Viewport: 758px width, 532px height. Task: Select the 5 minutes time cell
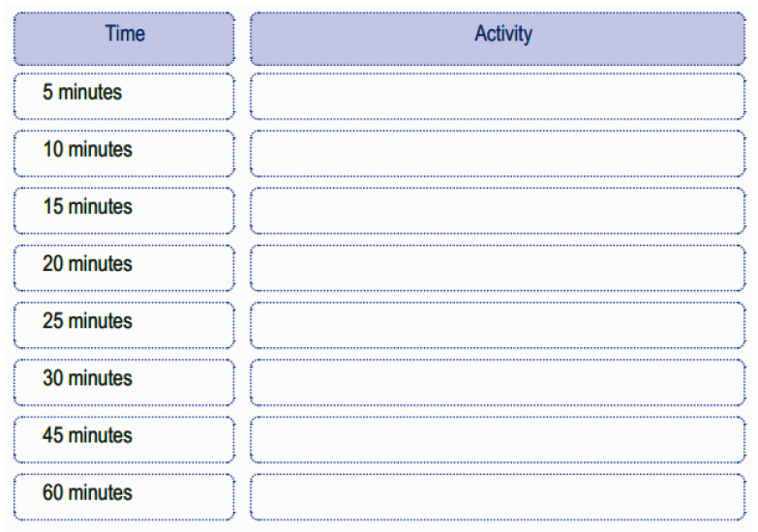pos(124,94)
